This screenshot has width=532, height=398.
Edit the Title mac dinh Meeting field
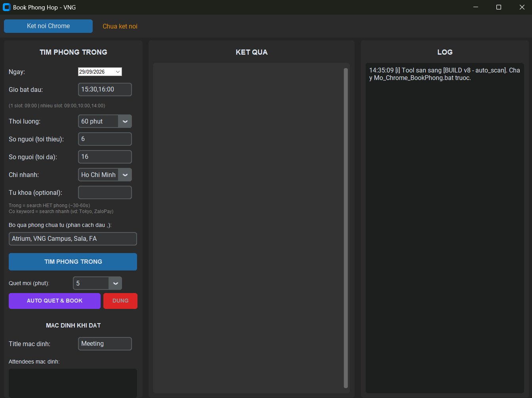(105, 344)
